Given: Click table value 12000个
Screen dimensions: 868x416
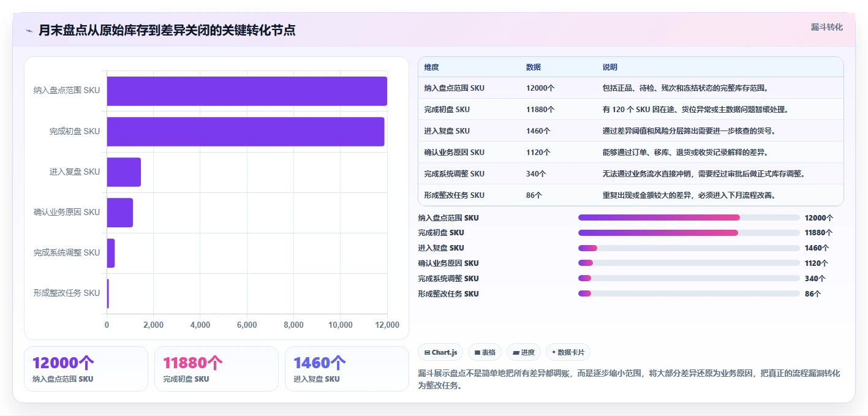Looking at the screenshot, I should pyautogui.click(x=540, y=88).
